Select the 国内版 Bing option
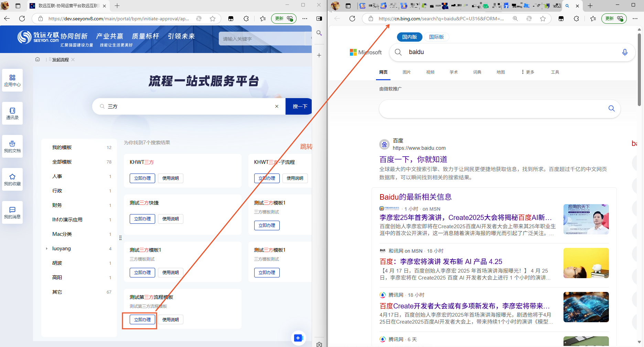644x347 pixels. click(409, 37)
